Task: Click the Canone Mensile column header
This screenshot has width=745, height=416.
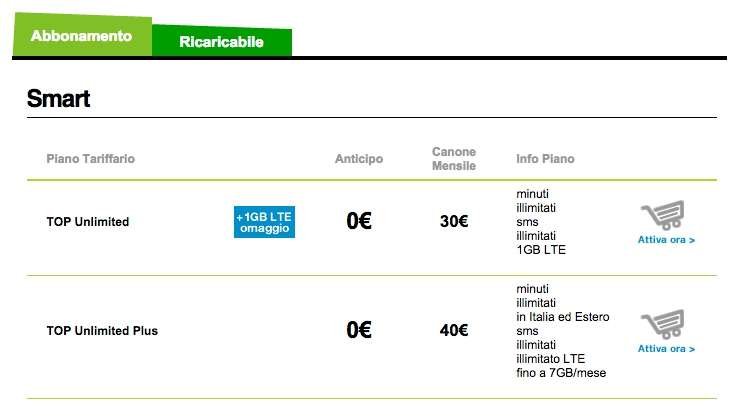Action: pos(454,159)
